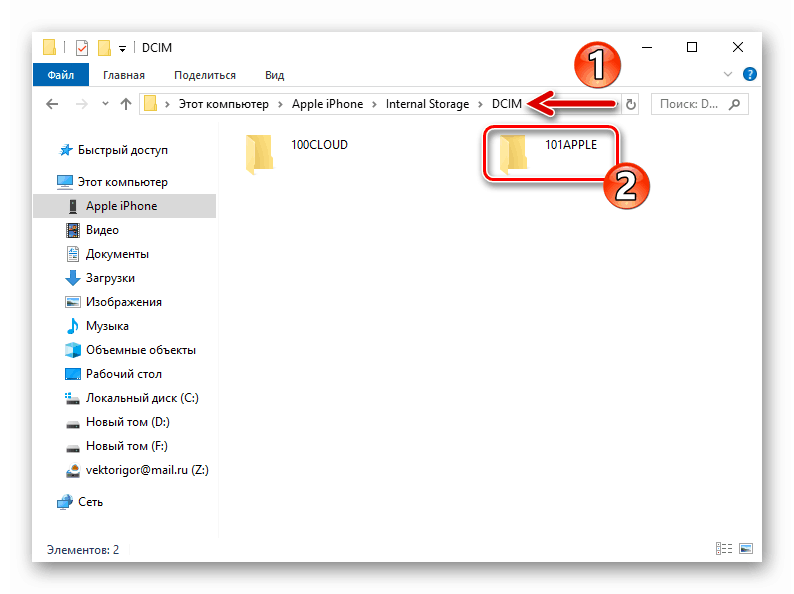Expand chevron after Internal Storage breadcrumb
The height and width of the screenshot is (594, 794).
(x=481, y=104)
